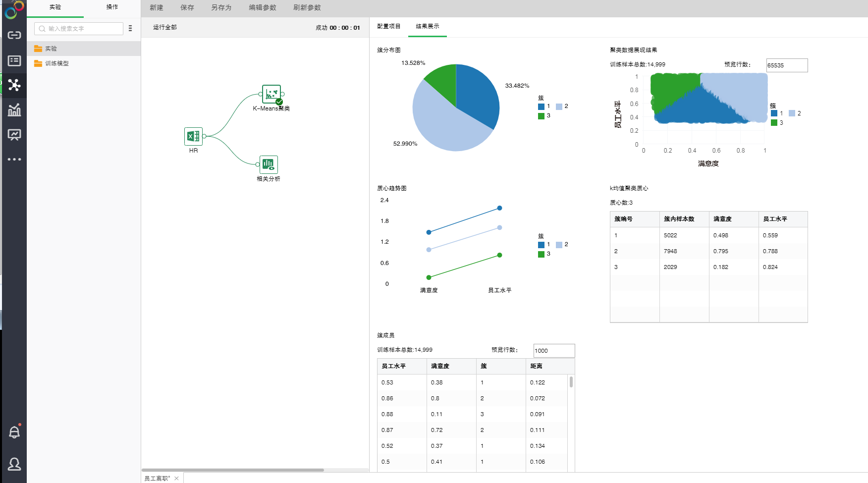Click 另存为 in the top toolbar
The width and height of the screenshot is (868, 483).
coord(221,7)
